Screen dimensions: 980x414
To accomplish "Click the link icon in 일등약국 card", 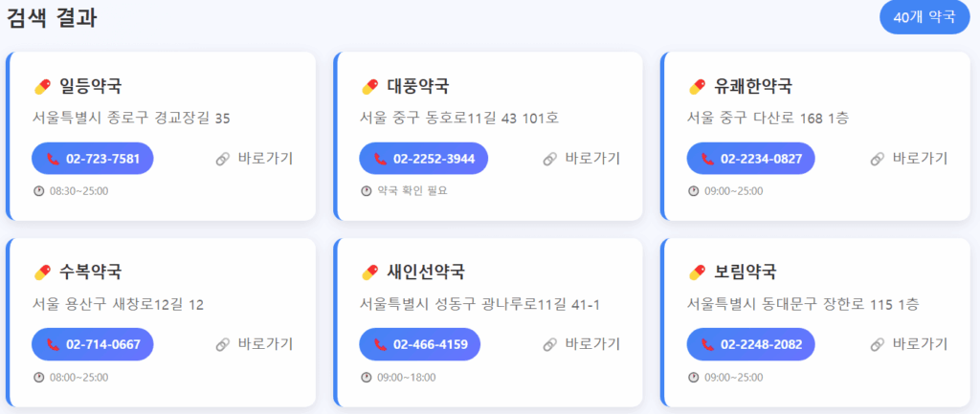I will [x=223, y=159].
